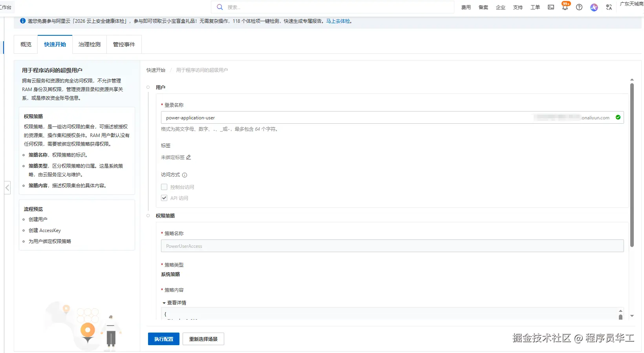644x353 pixels.
Task: Click the 用于程序访问的超级用户 breadcrumb
Action: point(202,70)
